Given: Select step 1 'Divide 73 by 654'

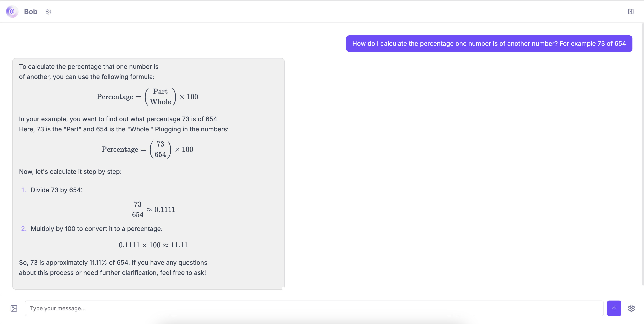Looking at the screenshot, I should tap(56, 190).
